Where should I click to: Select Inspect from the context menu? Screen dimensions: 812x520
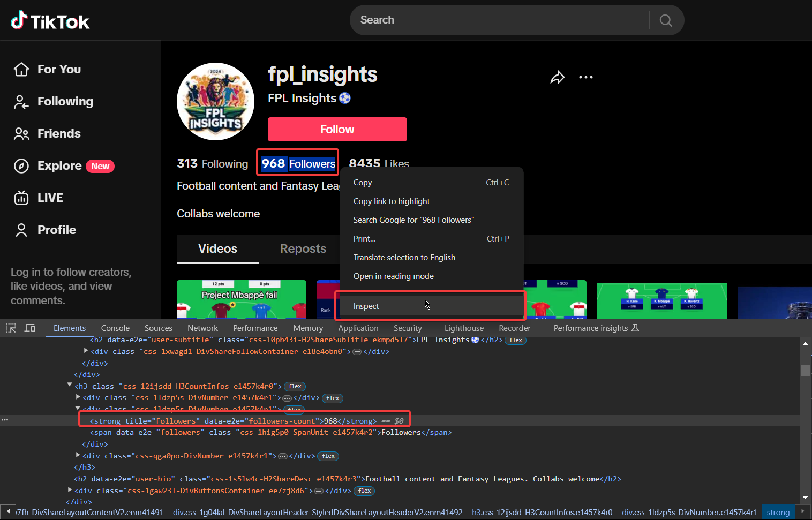point(366,306)
